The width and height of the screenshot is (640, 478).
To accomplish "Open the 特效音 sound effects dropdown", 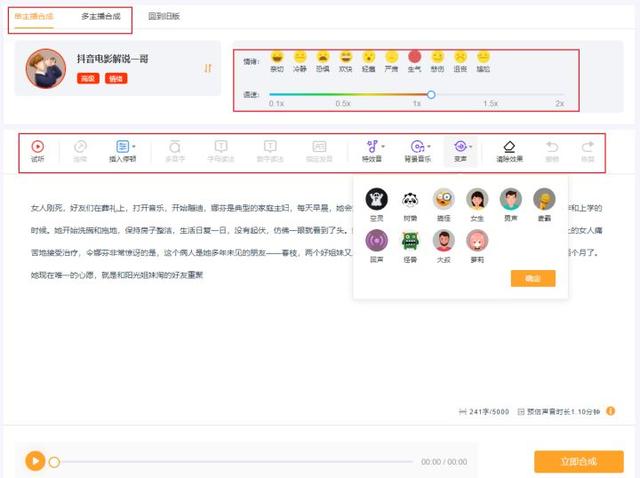I will (x=372, y=151).
